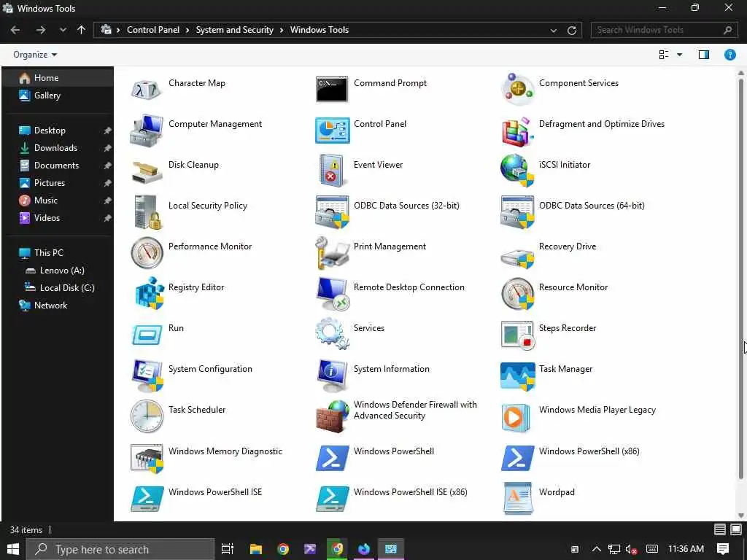747x560 pixels.
Task: Select Defragment and Optimize Drives icon
Action: pos(517,131)
